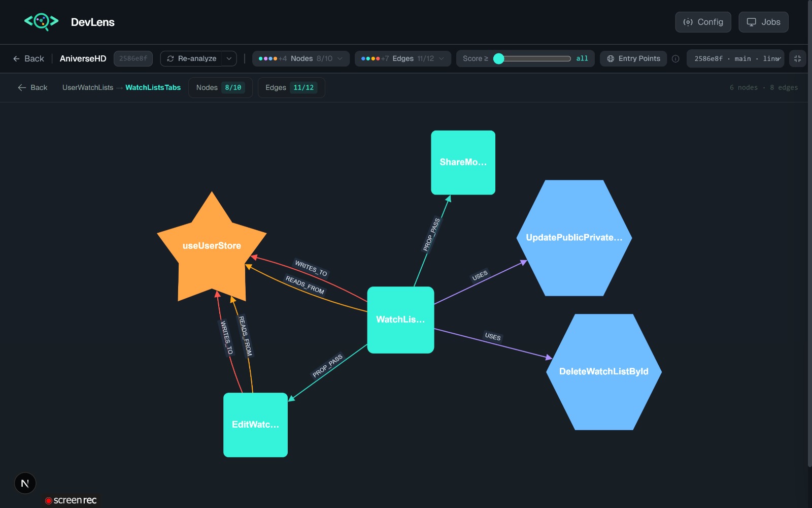Click the UserWatchLists breadcrumb link
812x508 pixels.
pos(88,87)
